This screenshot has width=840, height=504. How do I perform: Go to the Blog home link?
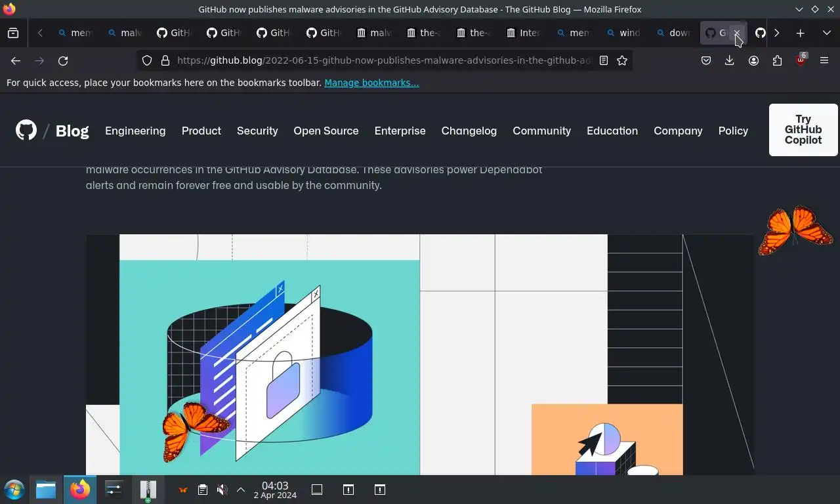(x=72, y=131)
